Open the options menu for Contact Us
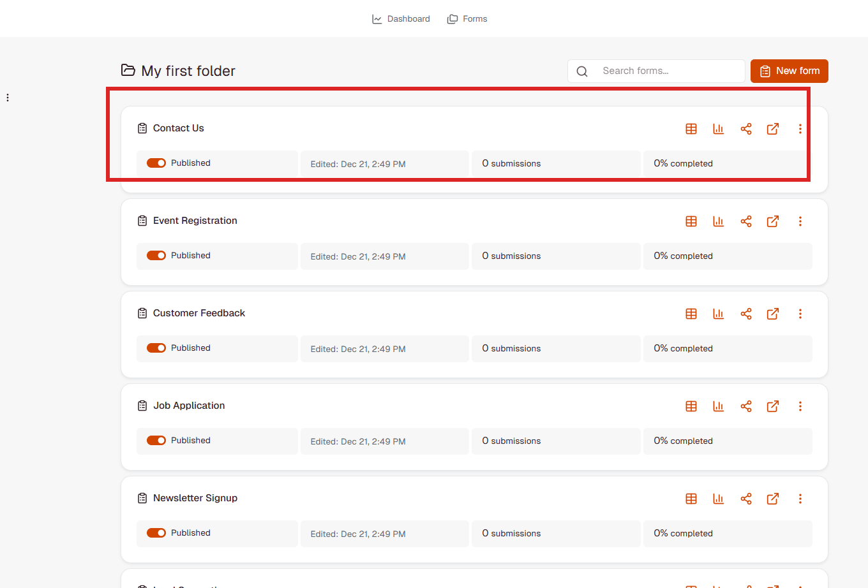This screenshot has width=868, height=588. 800,128
